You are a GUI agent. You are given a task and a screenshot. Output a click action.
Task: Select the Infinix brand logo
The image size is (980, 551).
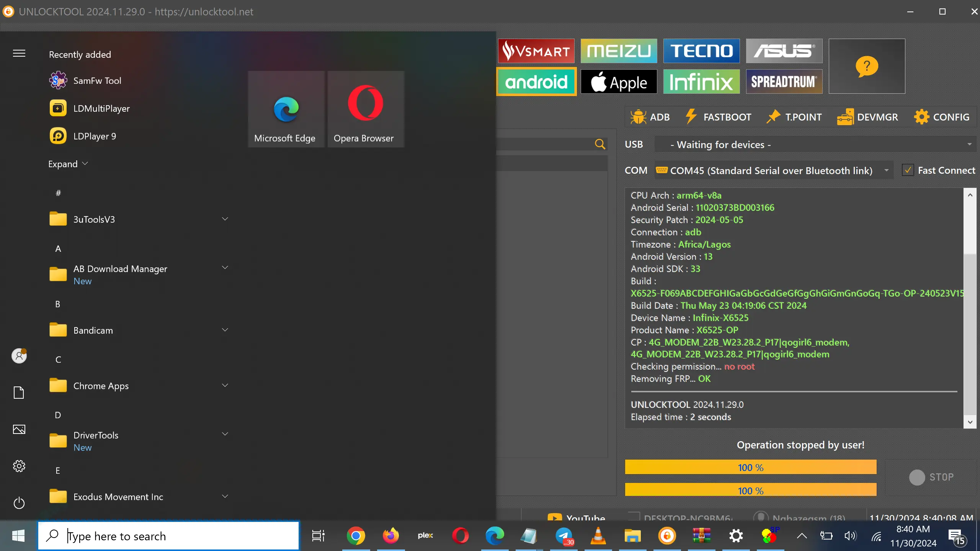click(701, 82)
